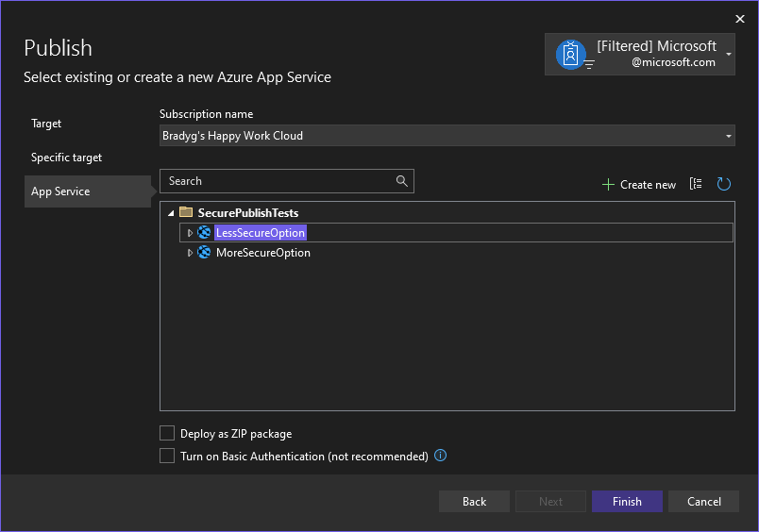The width and height of the screenshot is (759, 532).
Task: Toggle Turn on Basic Authentication checkbox
Action: click(167, 456)
